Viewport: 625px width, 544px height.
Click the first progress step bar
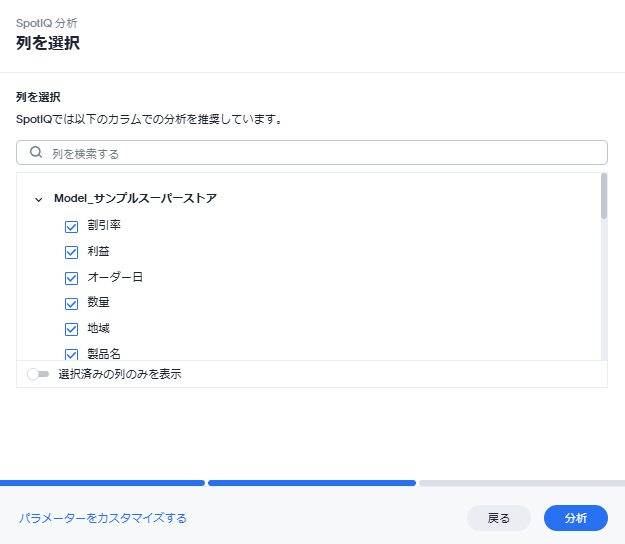tap(102, 483)
